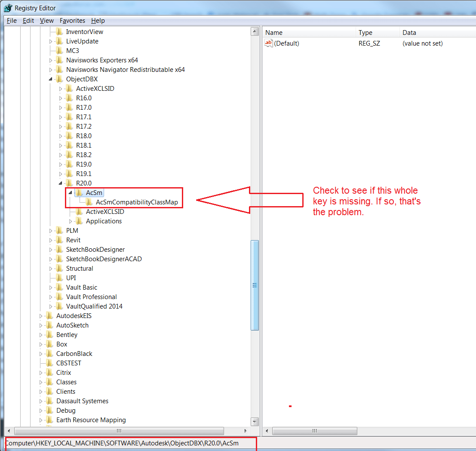
Task: Expand the R18.1 key
Action: [60, 145]
